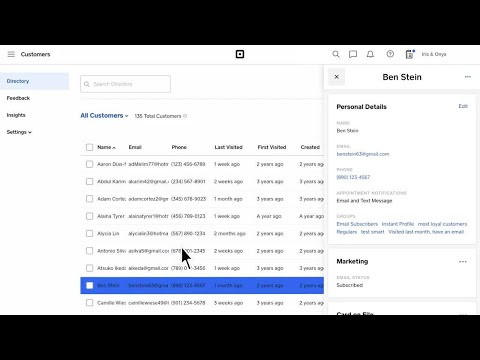
Task: Expand the All Customers dropdown
Action: tap(104, 116)
